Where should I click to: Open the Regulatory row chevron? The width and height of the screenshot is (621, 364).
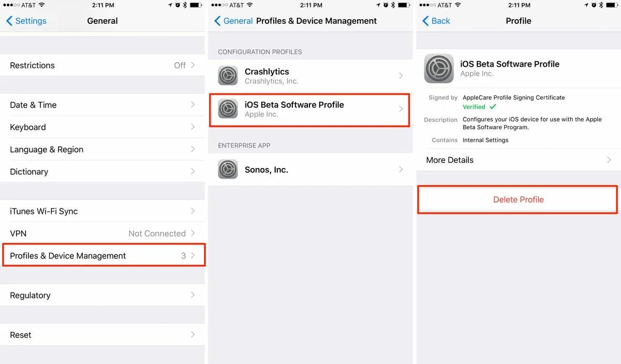(193, 295)
